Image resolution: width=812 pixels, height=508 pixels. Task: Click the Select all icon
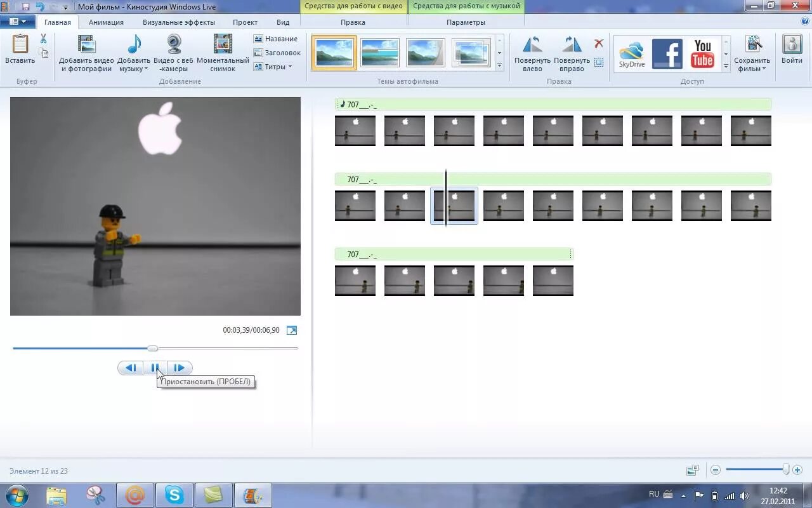coord(598,62)
